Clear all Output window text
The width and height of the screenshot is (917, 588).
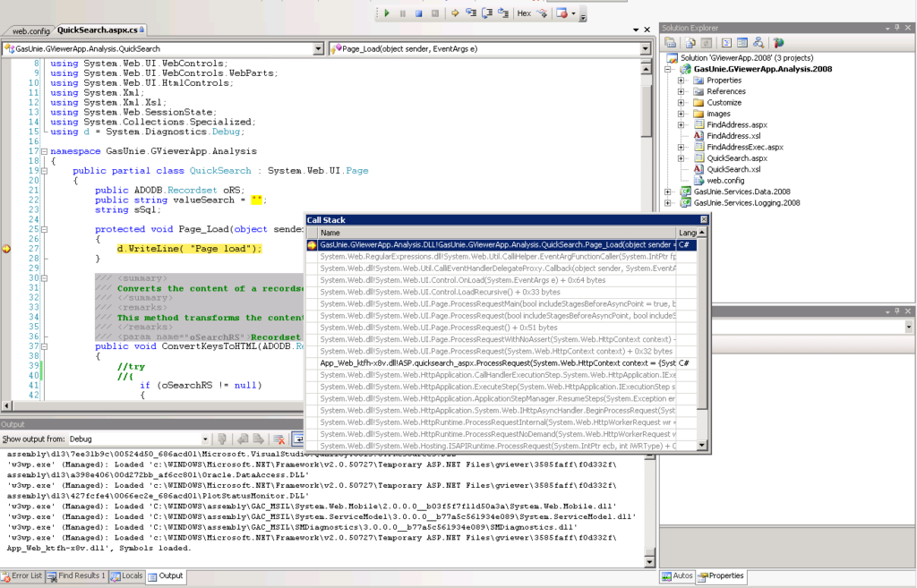point(277,439)
